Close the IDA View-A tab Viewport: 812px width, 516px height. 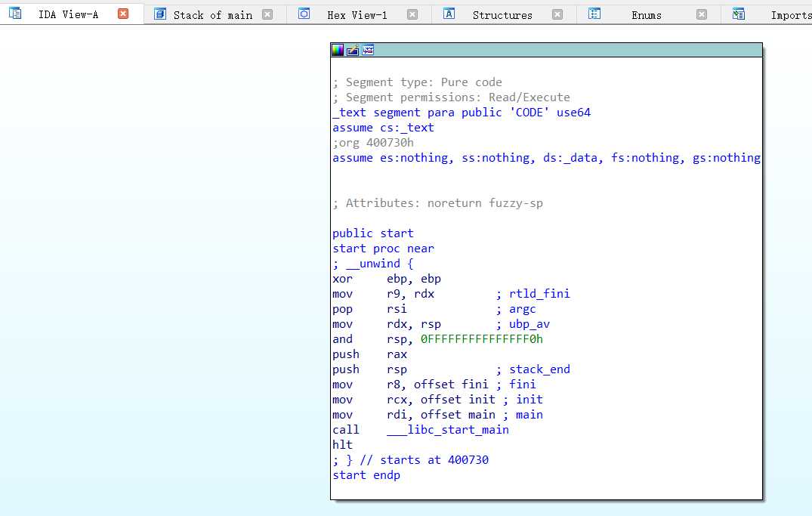coord(122,14)
